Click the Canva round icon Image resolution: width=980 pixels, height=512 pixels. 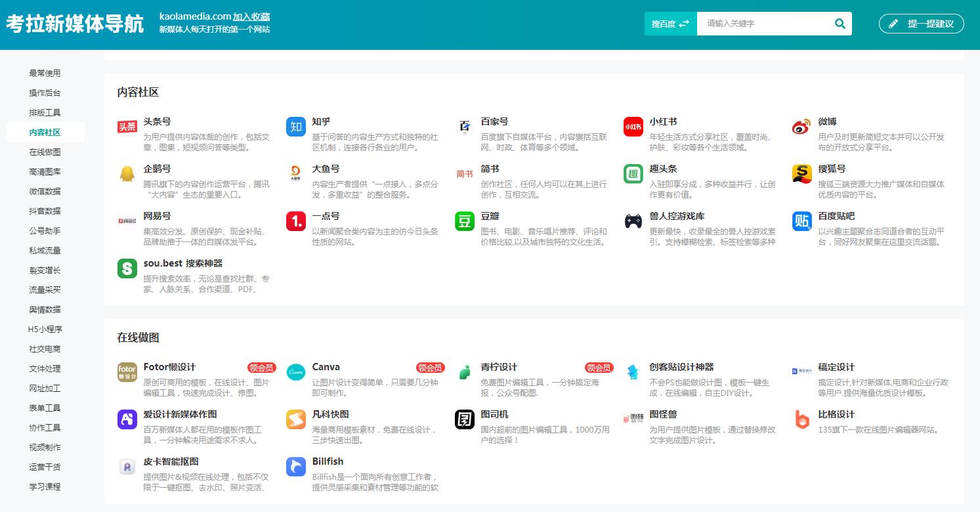[x=296, y=372]
